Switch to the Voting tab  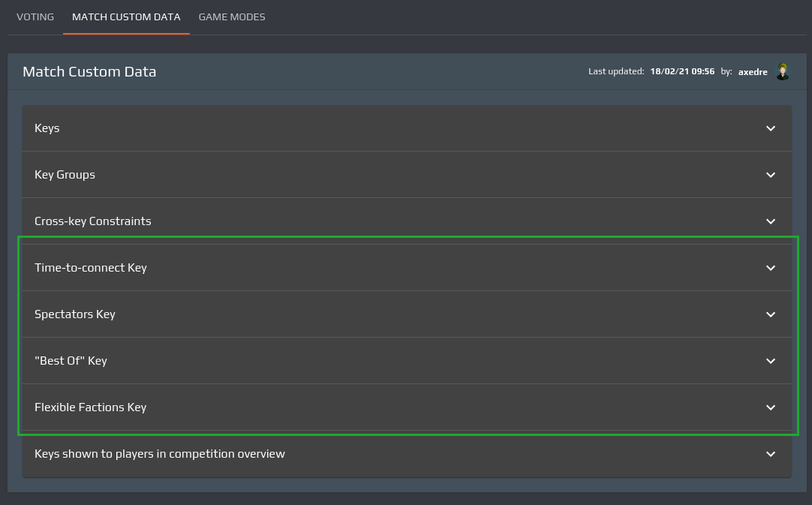point(35,17)
